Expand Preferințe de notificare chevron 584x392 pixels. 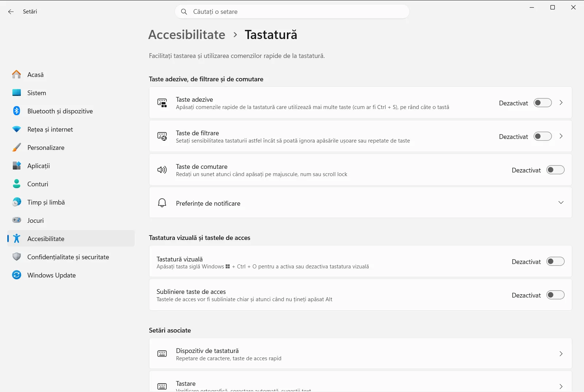click(561, 202)
